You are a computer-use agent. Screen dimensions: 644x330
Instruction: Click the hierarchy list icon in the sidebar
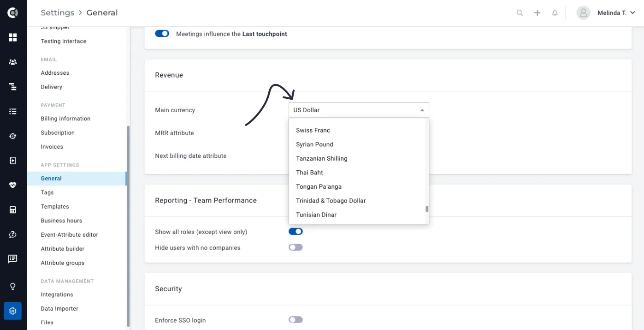pos(13,86)
